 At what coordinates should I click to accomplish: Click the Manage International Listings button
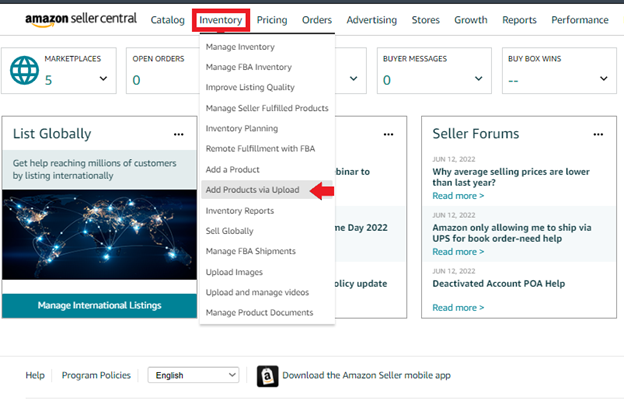point(99,306)
